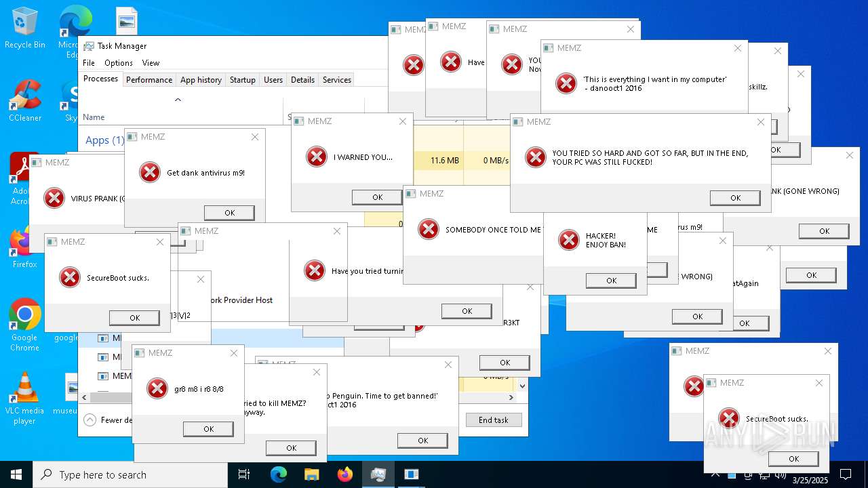Close the 'I WARNED YOU...' dialog
Screen dimensions: 868x488
coord(403,121)
